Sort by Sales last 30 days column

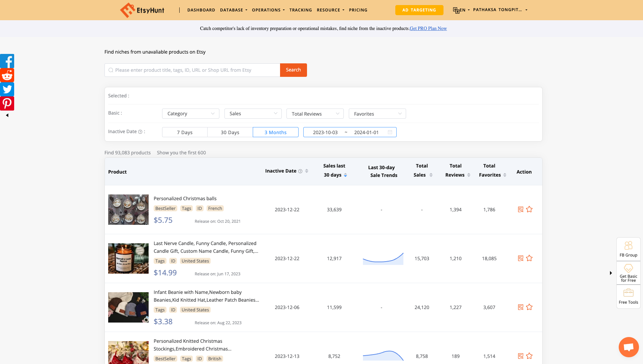(x=345, y=175)
